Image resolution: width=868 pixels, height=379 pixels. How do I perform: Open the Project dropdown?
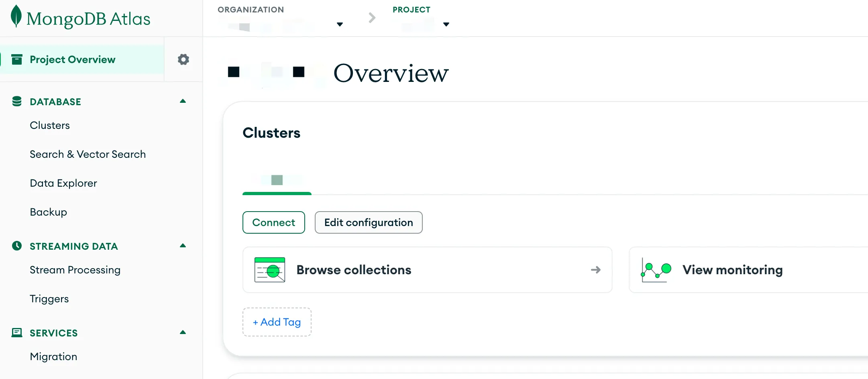pos(446,24)
